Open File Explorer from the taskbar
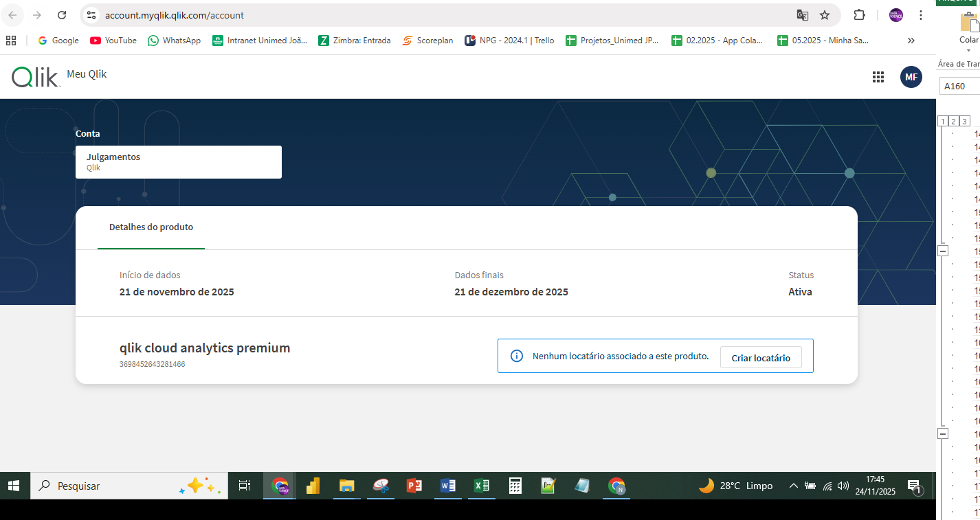980x520 pixels. point(347,486)
